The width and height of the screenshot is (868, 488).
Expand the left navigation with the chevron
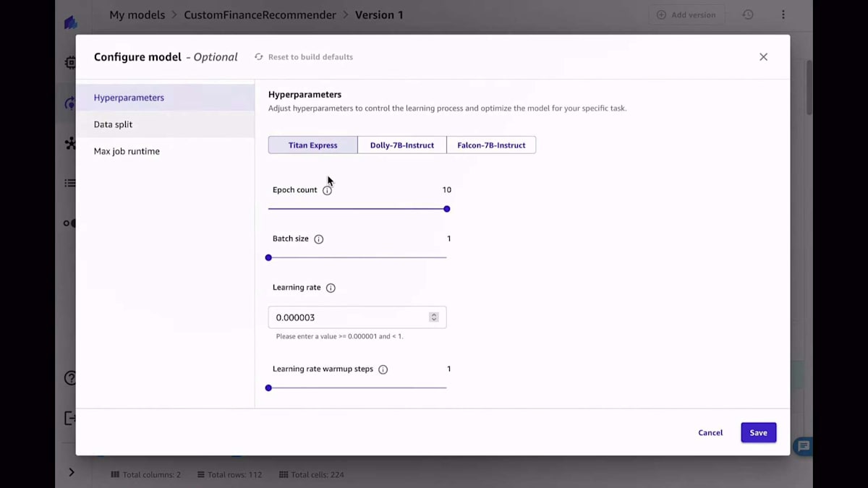(71, 472)
